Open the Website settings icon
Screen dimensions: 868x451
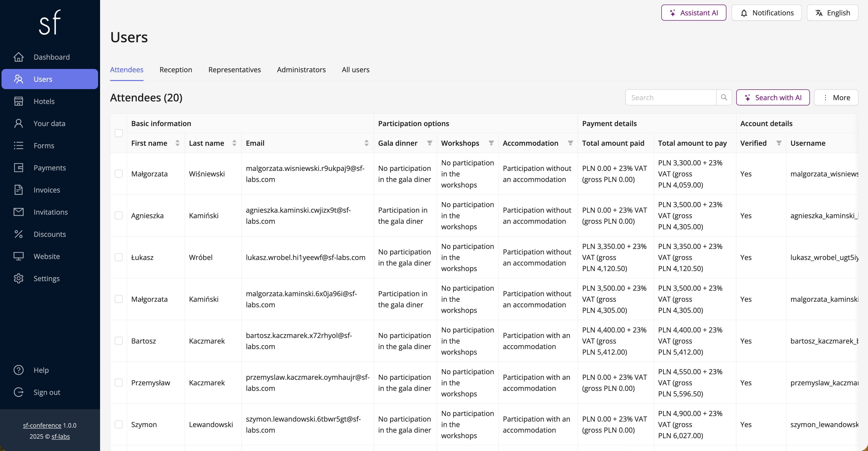[x=19, y=256]
